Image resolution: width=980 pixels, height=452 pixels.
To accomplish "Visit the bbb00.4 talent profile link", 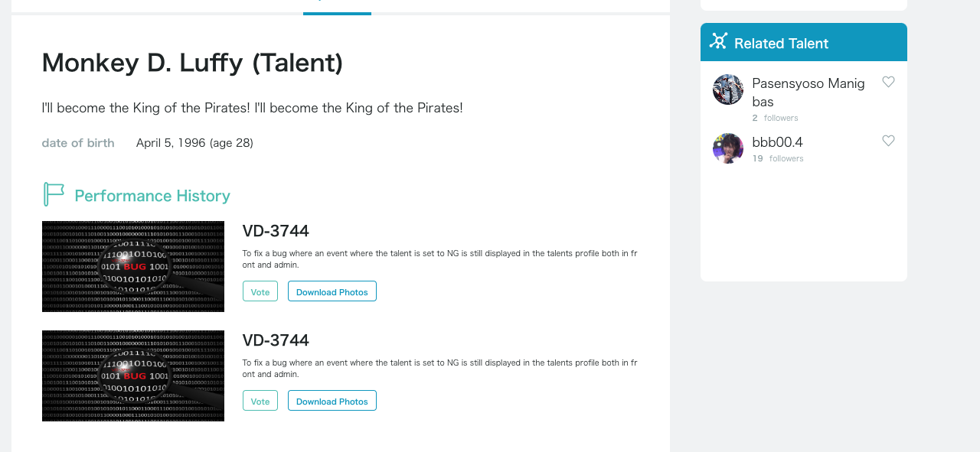I will (777, 141).
